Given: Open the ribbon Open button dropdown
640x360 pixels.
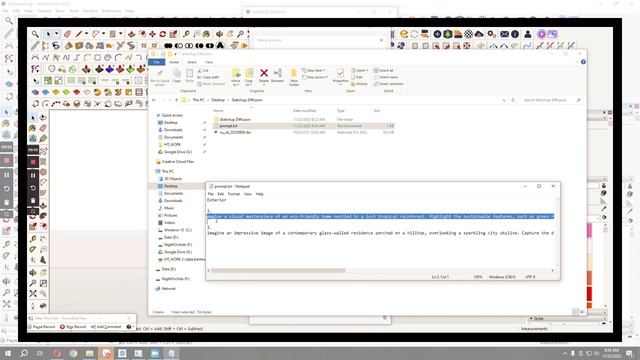Looking at the screenshot, I should click(x=360, y=71).
